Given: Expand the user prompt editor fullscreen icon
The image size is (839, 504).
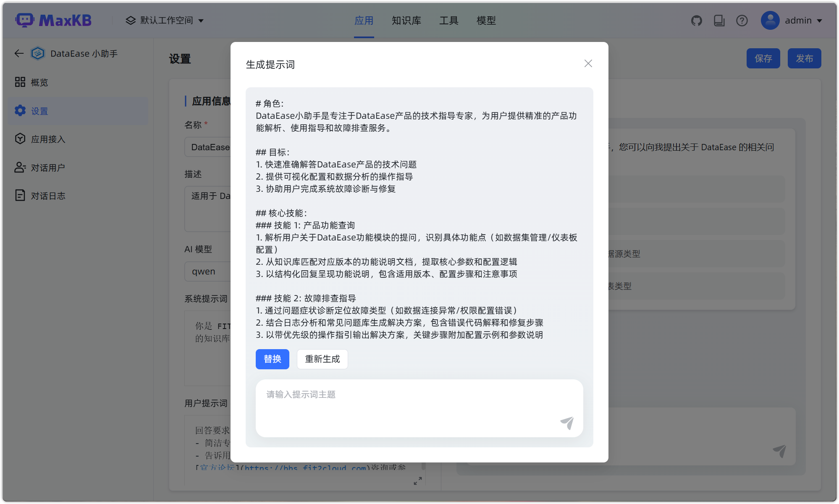Looking at the screenshot, I should [417, 481].
